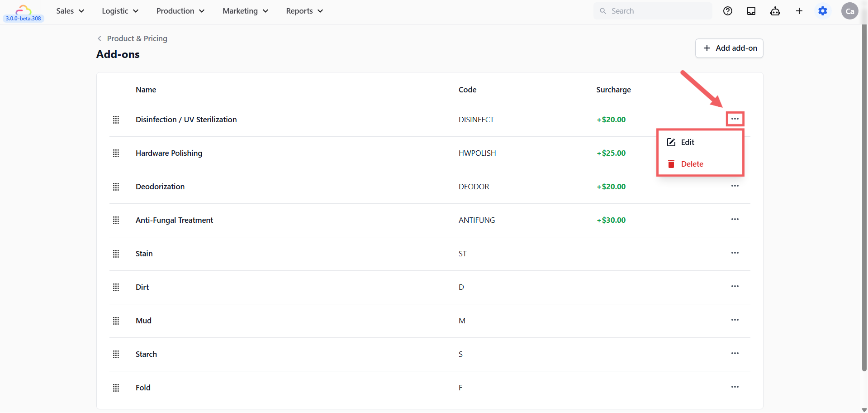
Task: Expand the Logistic dropdown menu
Action: (x=120, y=11)
